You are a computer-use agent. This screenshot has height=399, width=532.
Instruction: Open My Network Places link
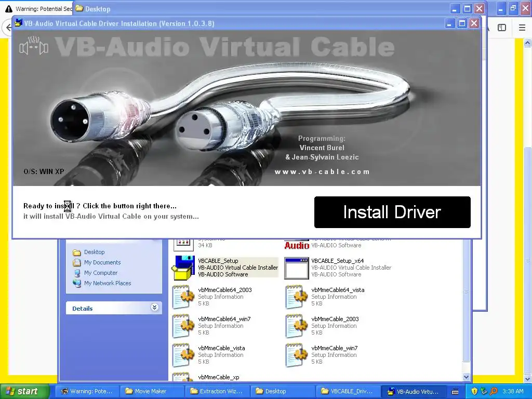(108, 283)
